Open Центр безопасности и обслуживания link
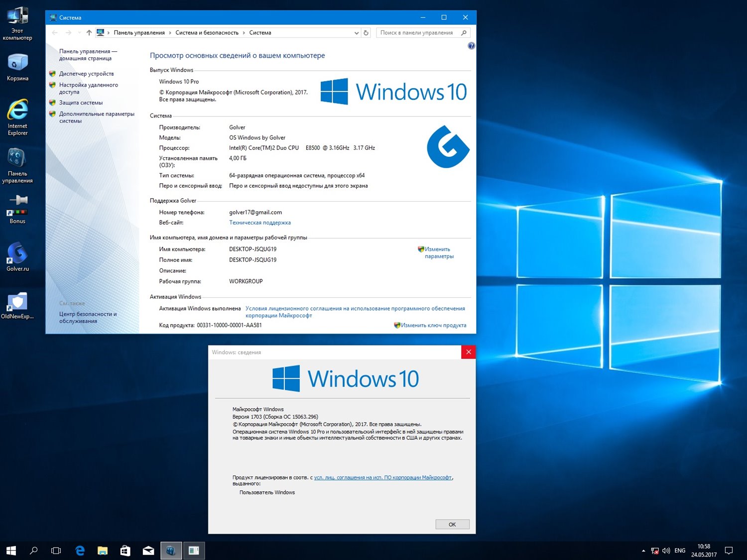The image size is (747, 560). (88, 318)
